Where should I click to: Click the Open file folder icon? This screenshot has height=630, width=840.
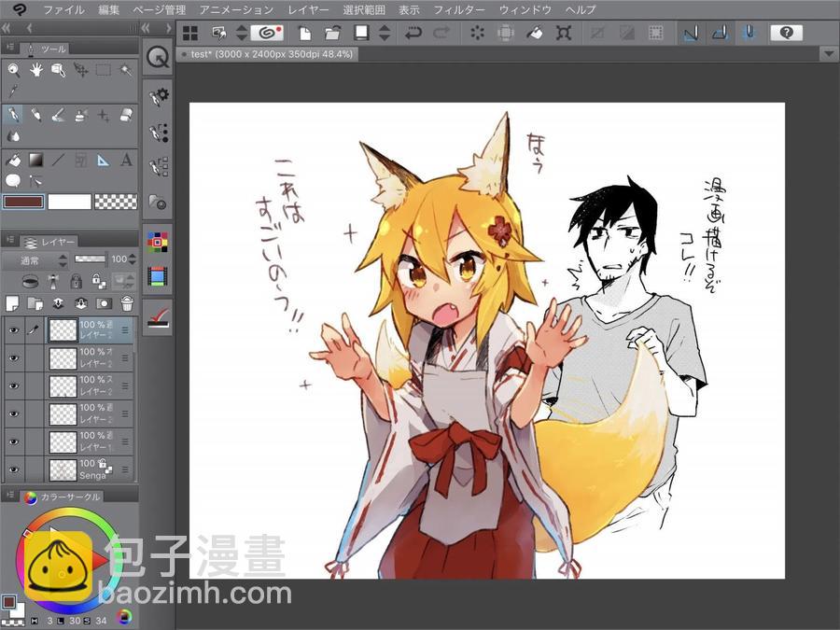click(332, 34)
